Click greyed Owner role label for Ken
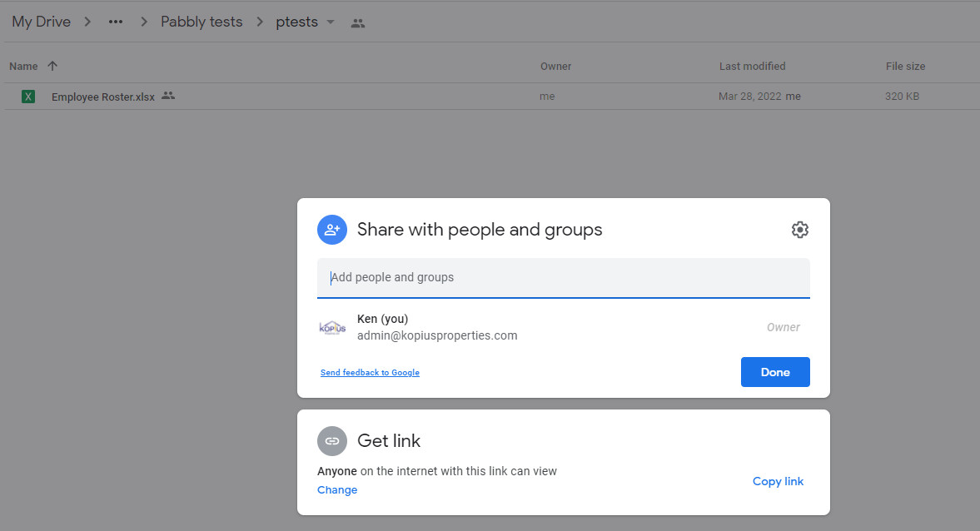Image resolution: width=980 pixels, height=531 pixels. [784, 327]
